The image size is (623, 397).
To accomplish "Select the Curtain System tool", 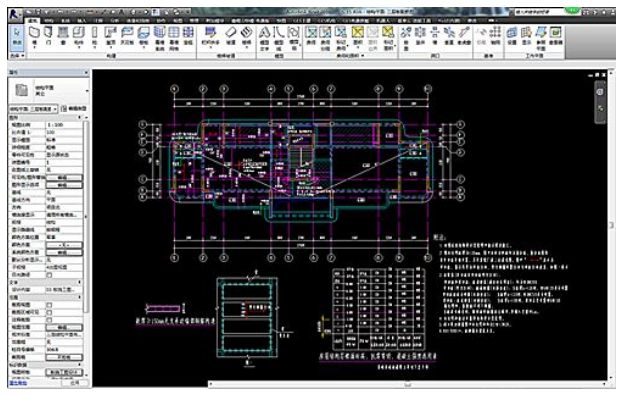I will [x=159, y=38].
